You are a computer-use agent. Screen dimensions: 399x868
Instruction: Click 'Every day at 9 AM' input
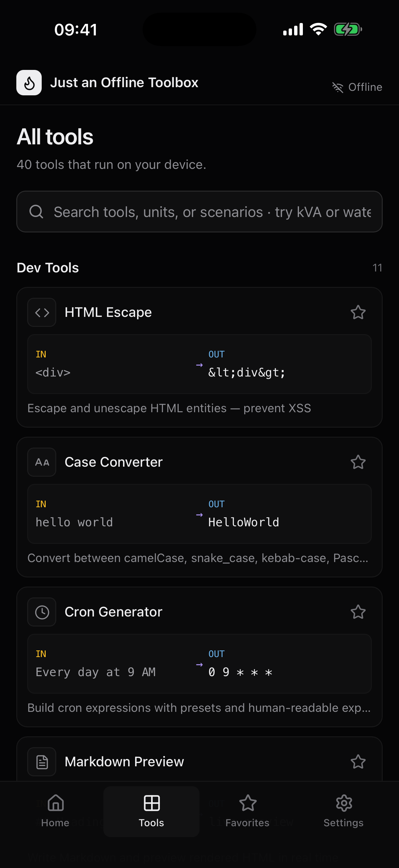pyautogui.click(x=96, y=672)
